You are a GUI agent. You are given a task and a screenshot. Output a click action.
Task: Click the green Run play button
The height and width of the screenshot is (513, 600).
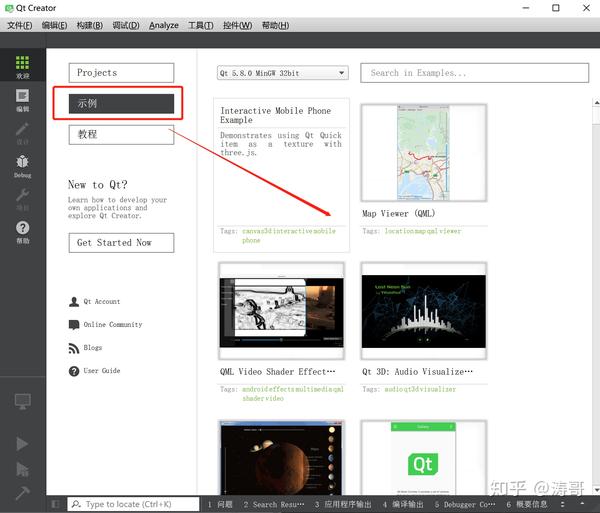coord(22,444)
